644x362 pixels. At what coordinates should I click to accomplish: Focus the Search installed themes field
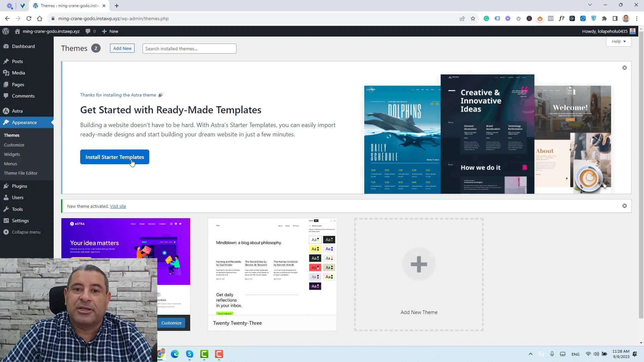click(189, 49)
